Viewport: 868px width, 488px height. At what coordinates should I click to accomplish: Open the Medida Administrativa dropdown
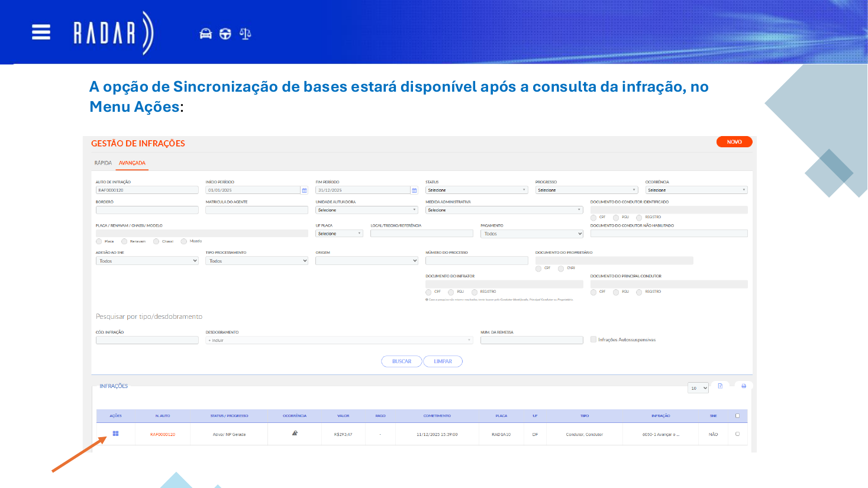(x=504, y=210)
